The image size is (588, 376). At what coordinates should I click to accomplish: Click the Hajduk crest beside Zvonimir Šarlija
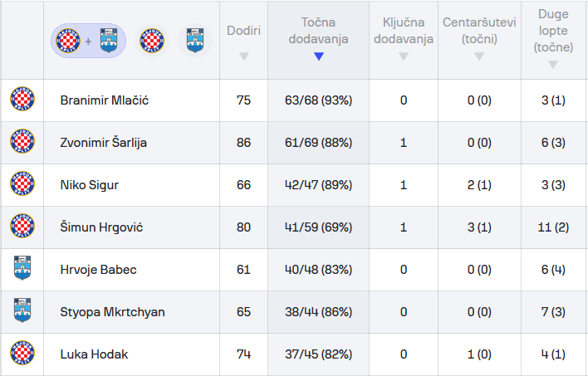click(x=22, y=143)
